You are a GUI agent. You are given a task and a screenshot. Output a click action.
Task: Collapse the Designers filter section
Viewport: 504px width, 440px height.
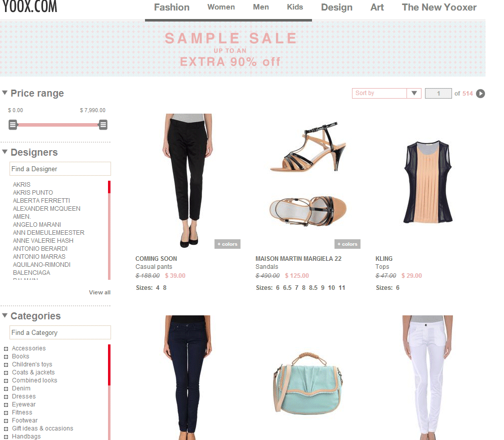tap(5, 152)
